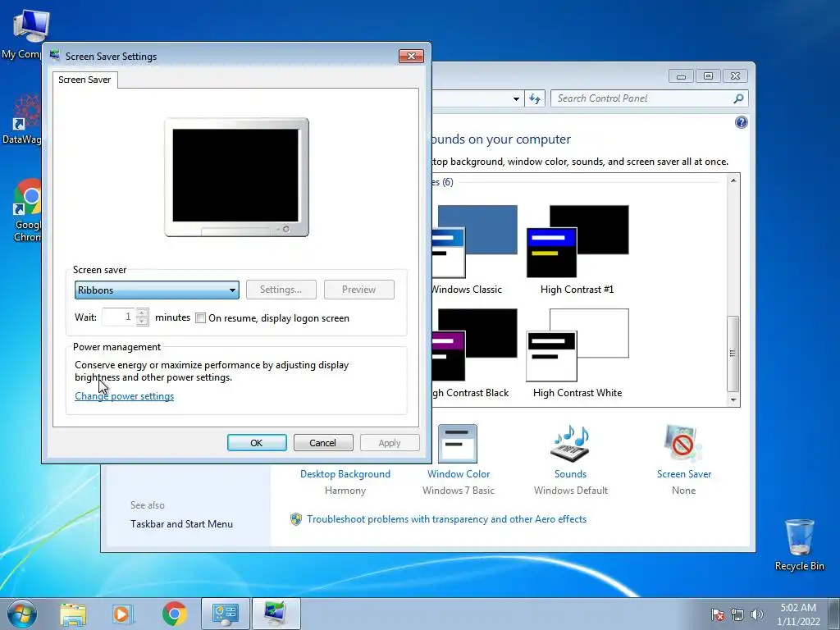Click themes list scroll up arrow
Image resolution: width=840 pixels, height=630 pixels.
(733, 180)
